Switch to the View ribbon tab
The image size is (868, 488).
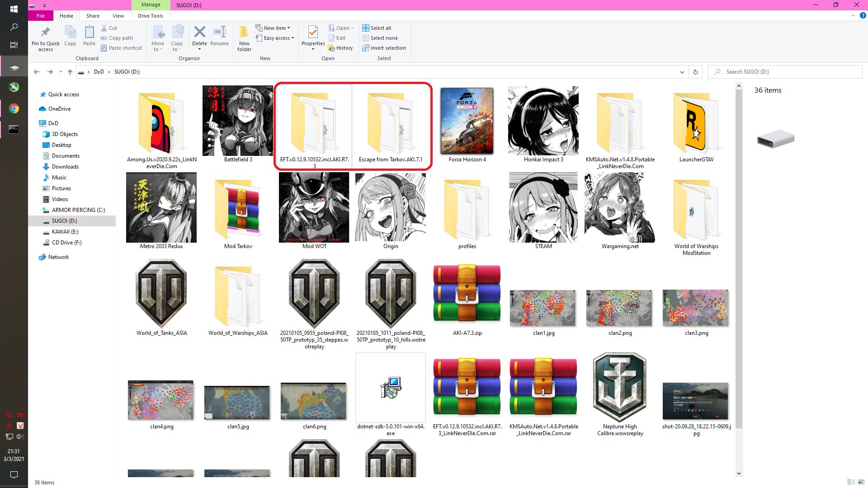tap(118, 16)
